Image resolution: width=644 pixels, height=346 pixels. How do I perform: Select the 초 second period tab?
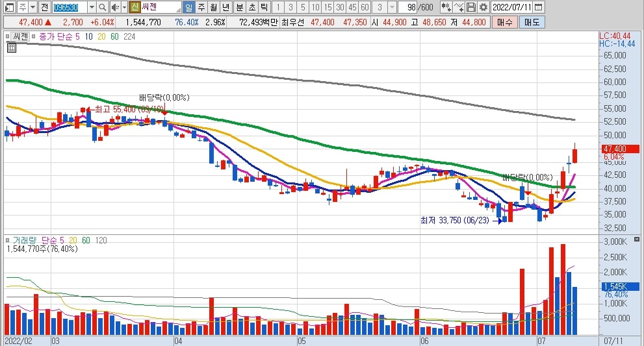[x=252, y=7]
